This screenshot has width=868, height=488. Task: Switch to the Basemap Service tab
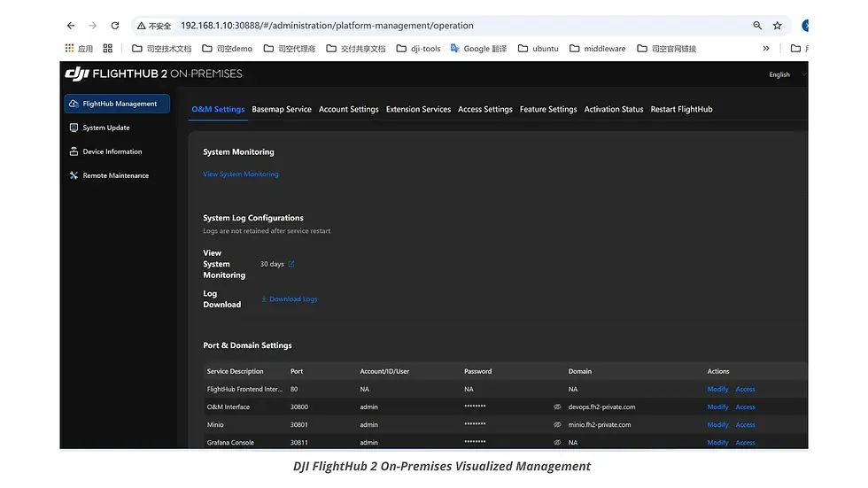[x=282, y=109]
